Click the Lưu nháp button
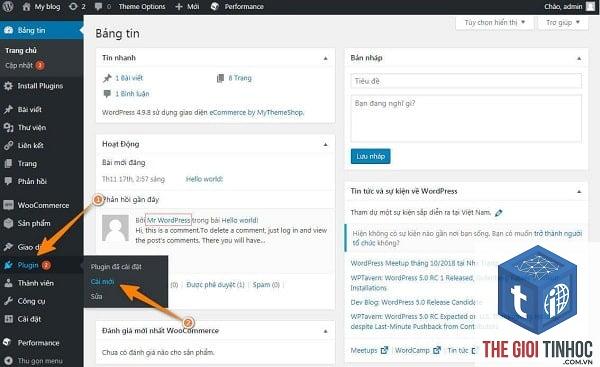This screenshot has width=600, height=367. 370,156
